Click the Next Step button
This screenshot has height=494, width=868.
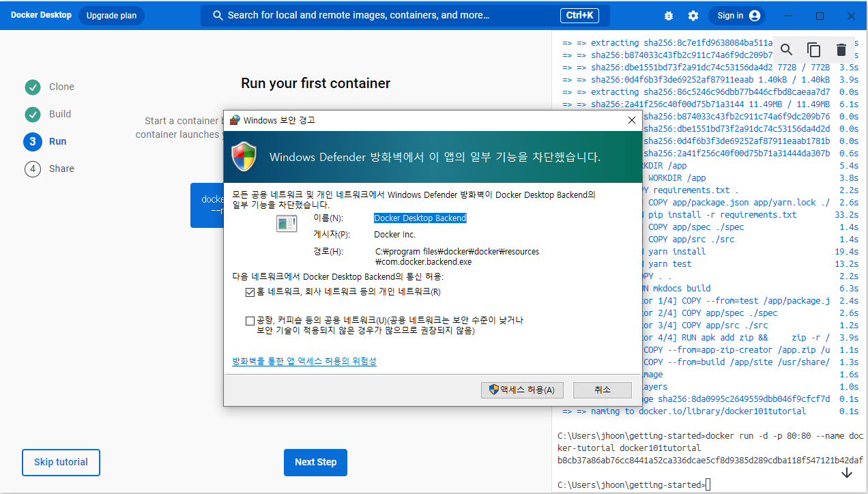[315, 462]
